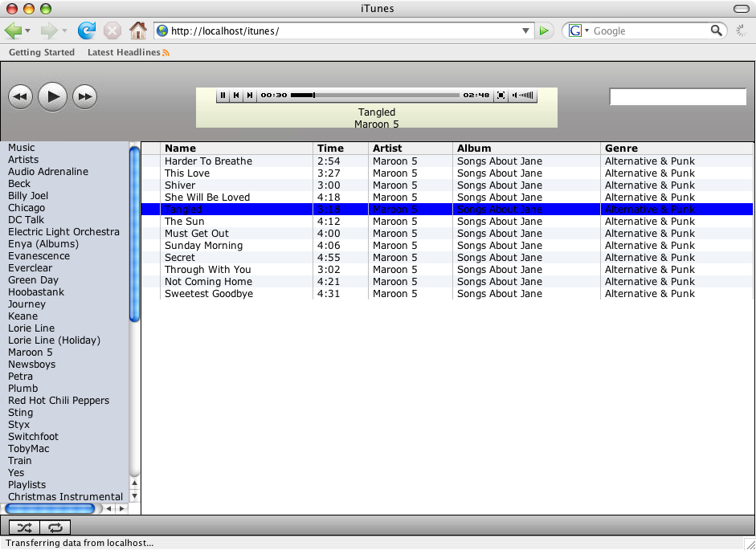Click the toolbar toggle pill button
This screenshot has width=756, height=550.
[x=741, y=9]
